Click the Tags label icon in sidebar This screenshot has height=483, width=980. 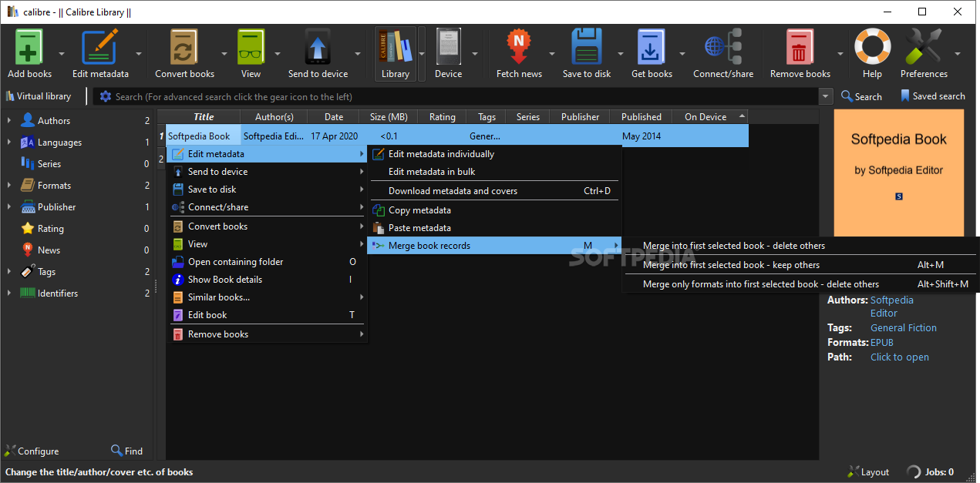coord(27,271)
